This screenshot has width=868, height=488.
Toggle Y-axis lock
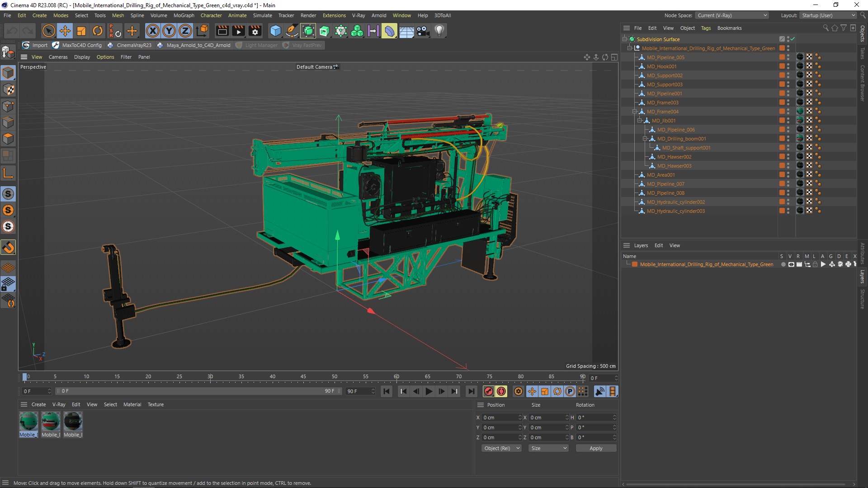(x=169, y=31)
